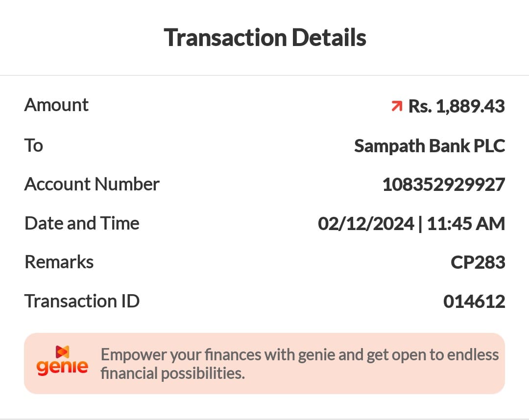Select the Sampath Bank PLC recipient

tap(429, 146)
